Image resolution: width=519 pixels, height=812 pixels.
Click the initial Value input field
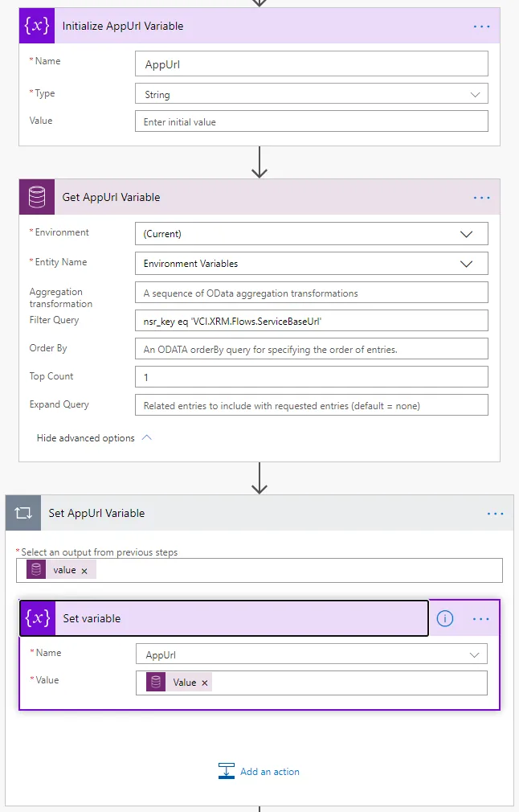coord(311,121)
